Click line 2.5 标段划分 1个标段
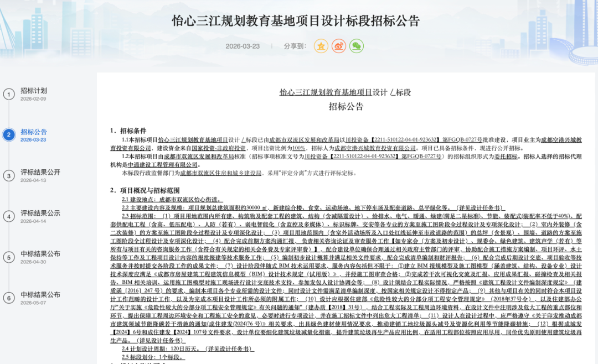 pyautogui.click(x=153, y=357)
